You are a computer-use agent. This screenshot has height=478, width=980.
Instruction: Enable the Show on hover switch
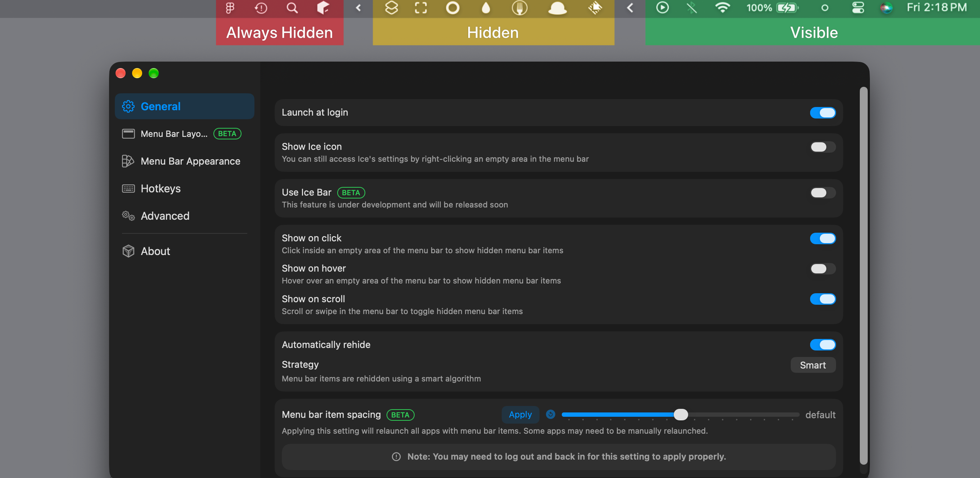822,268
